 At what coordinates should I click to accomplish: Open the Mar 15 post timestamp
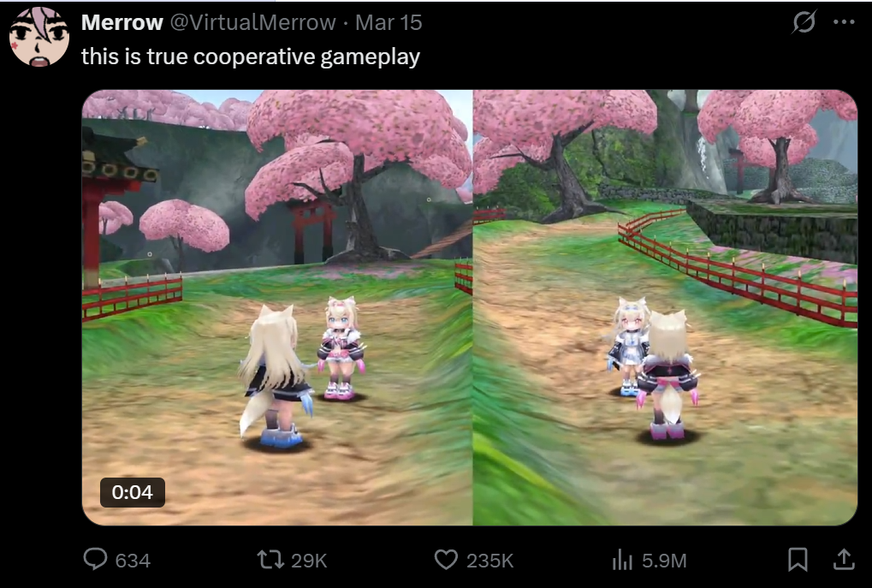tap(389, 22)
